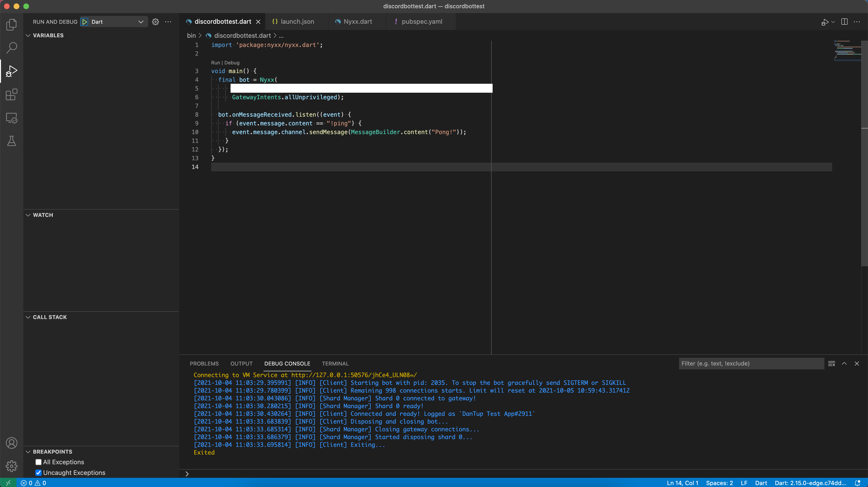Open the Testing view flask icon
Viewport: 868px width, 487px height.
[11, 141]
